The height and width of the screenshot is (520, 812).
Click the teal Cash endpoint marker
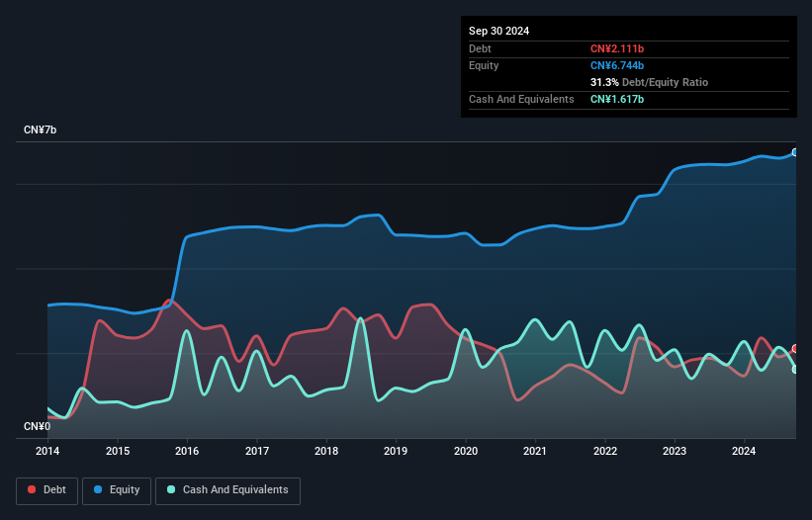pos(795,370)
